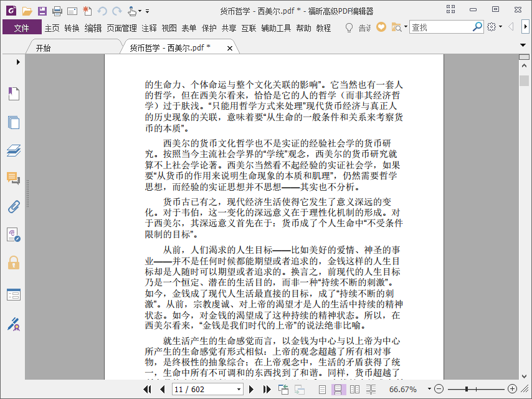The image size is (532, 399).
Task: Open the 主页 ribbon tab
Action: coord(52,28)
